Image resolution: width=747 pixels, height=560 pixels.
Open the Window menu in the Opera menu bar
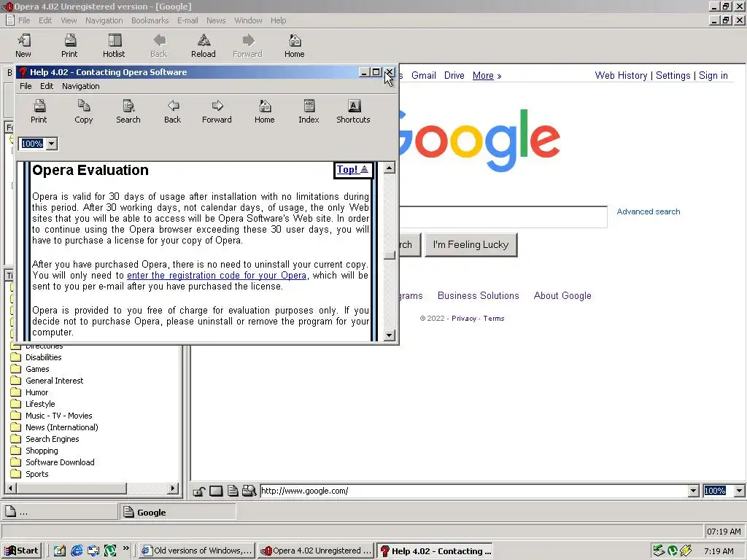click(x=248, y=20)
